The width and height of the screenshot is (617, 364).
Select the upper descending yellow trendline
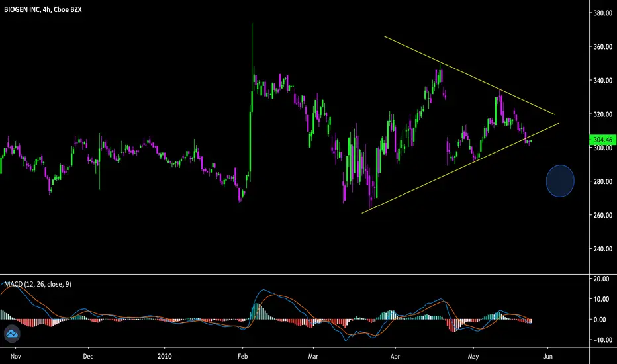469,75
